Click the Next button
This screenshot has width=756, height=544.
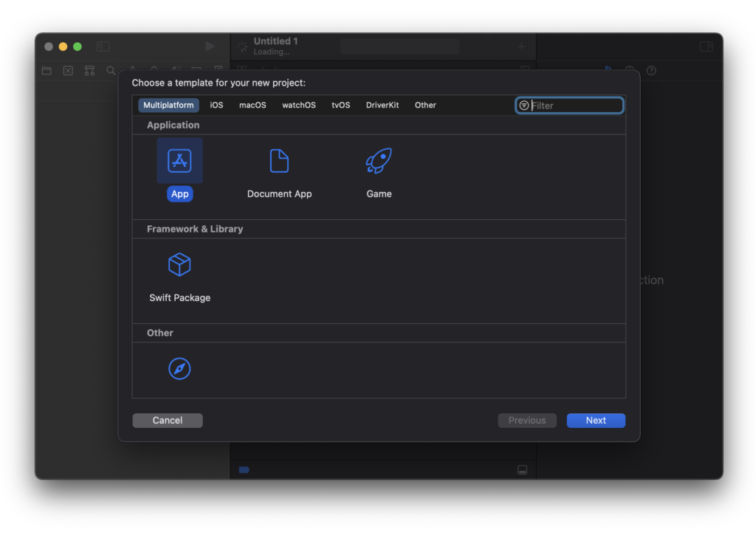[x=596, y=421]
